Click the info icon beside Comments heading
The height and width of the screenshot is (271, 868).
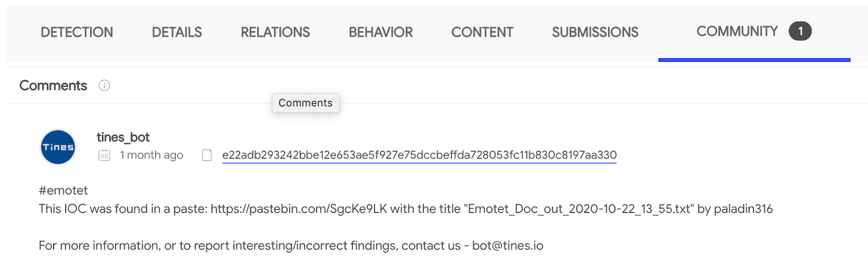tap(104, 85)
